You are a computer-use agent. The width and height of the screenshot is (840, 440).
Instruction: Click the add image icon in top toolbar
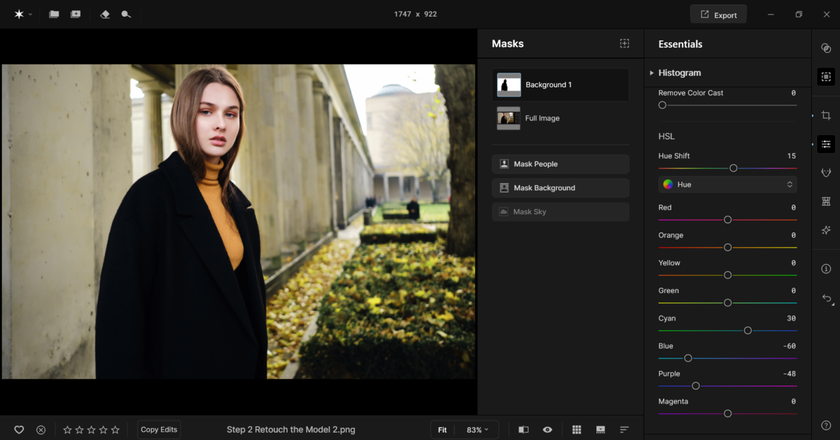[76, 14]
